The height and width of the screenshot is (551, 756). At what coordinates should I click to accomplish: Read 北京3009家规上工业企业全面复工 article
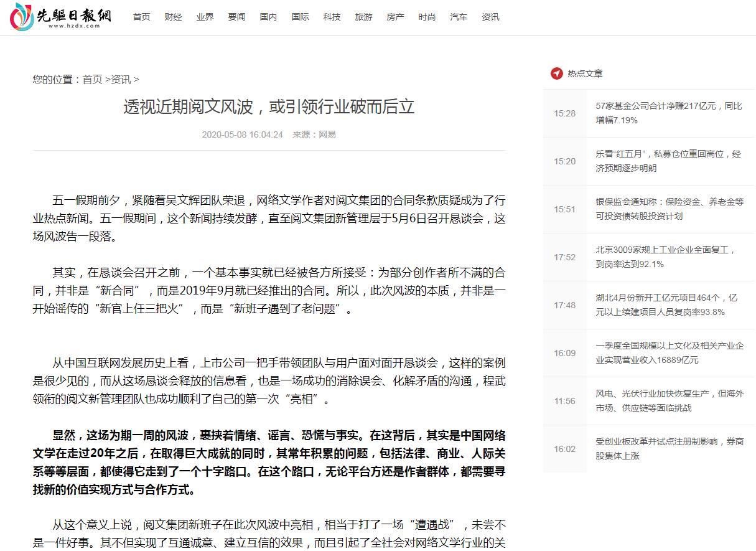pos(666,257)
